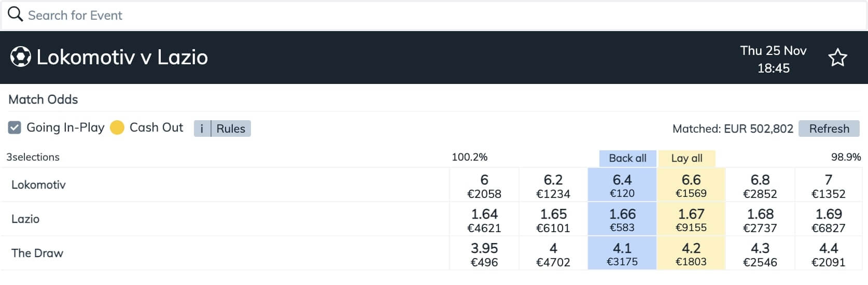
Task: Click the yellow Cash Out circle icon
Action: point(117,127)
